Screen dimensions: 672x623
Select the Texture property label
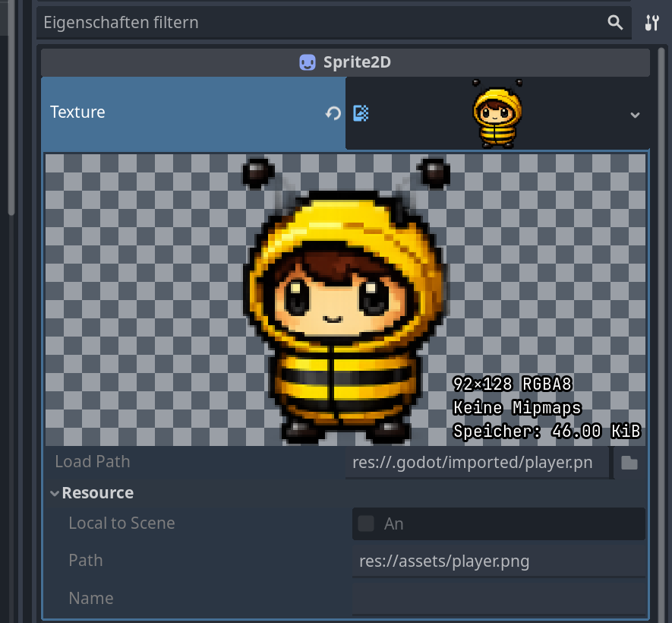tap(77, 112)
